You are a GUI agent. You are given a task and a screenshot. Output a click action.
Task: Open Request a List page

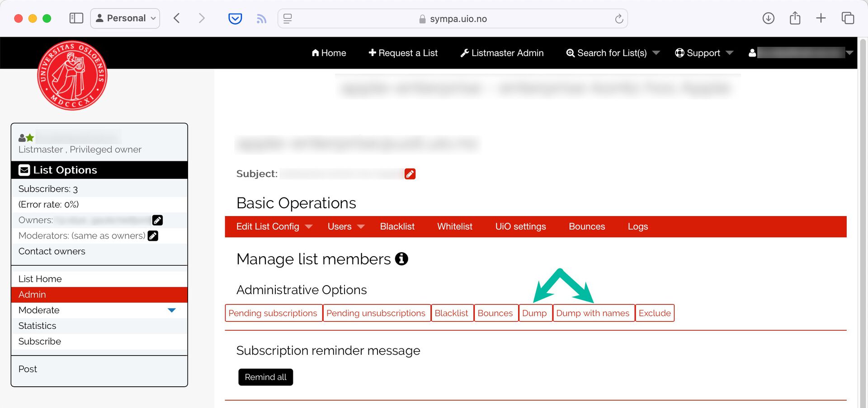[403, 53]
